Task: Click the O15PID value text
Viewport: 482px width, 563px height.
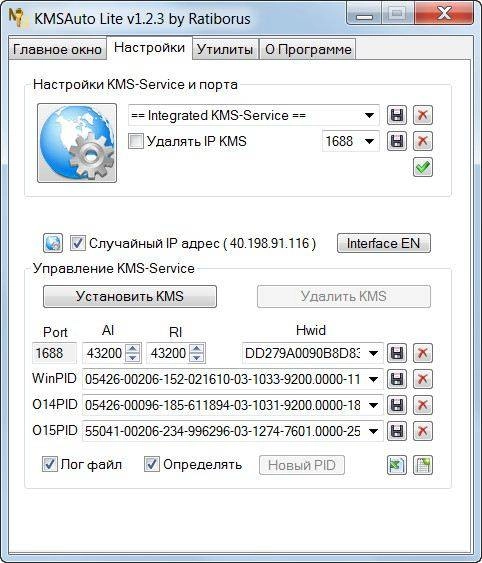Action: point(223,431)
